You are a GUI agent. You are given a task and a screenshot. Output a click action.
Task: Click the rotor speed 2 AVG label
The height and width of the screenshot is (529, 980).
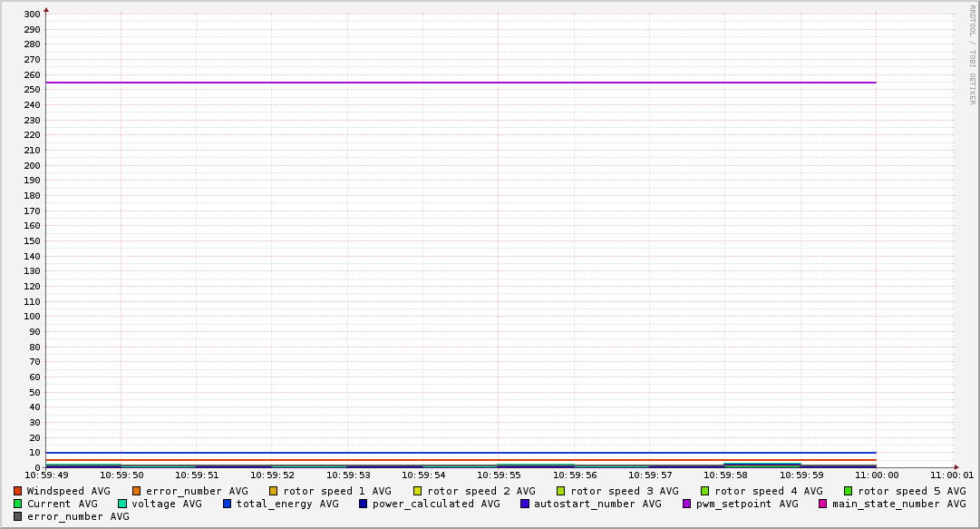(x=480, y=491)
